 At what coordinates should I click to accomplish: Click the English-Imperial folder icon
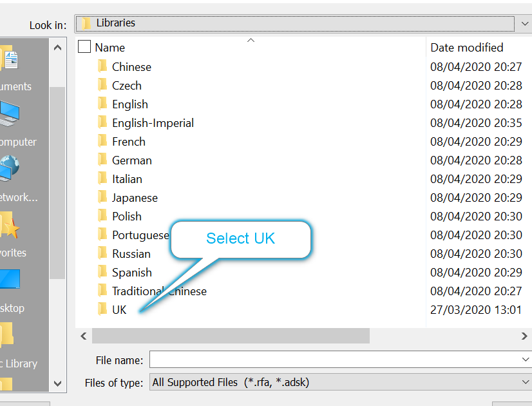(x=102, y=122)
